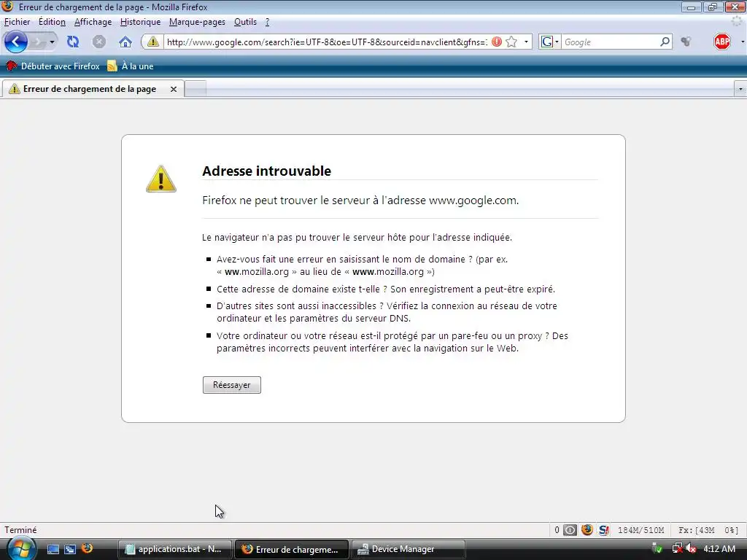This screenshot has height=560, width=747.
Task: Click the warning site-identity icon in address bar
Action: tap(152, 42)
